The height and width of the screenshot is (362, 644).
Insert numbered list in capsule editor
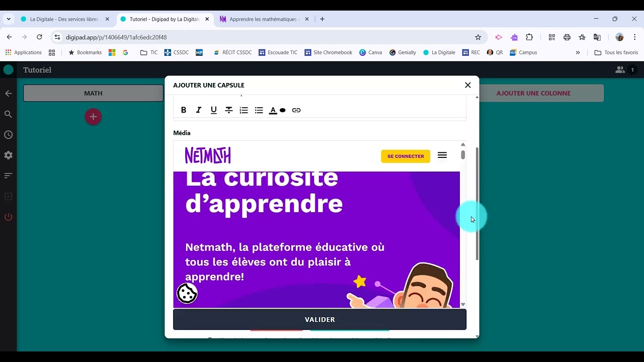point(244,110)
